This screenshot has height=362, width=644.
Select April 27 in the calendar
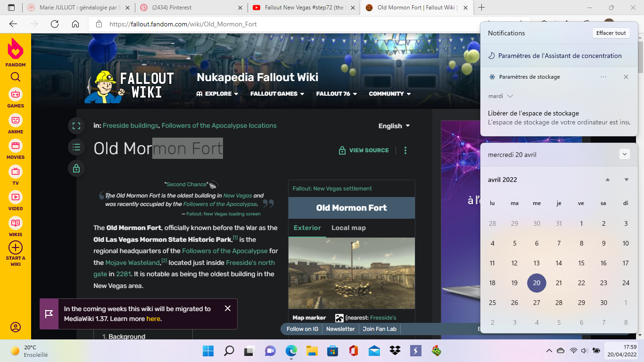click(537, 303)
